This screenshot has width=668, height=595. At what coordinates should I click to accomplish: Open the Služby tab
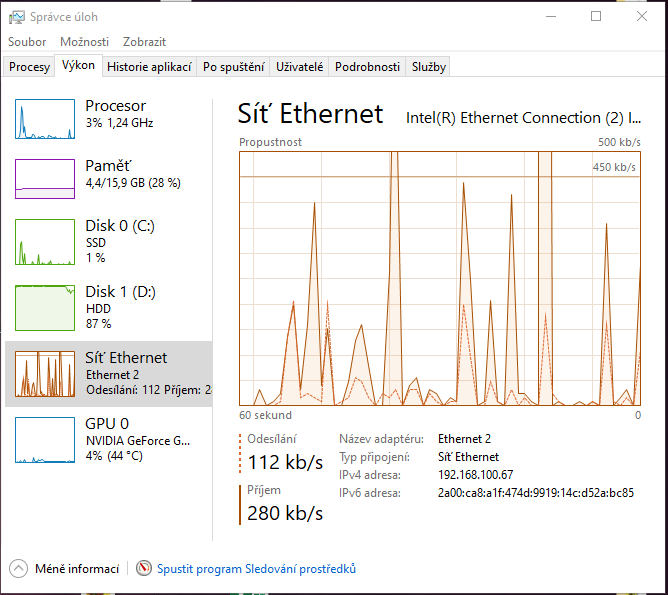(x=429, y=67)
